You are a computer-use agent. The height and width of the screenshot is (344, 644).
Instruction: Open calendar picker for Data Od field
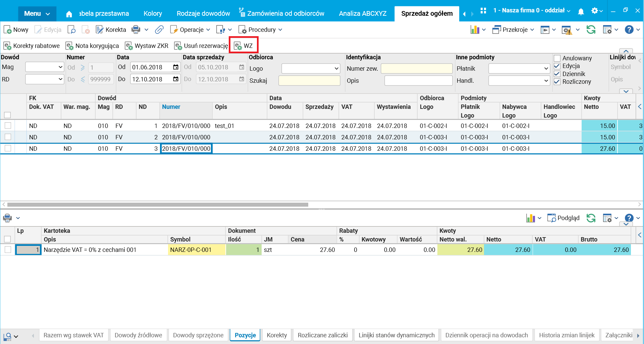point(176,67)
